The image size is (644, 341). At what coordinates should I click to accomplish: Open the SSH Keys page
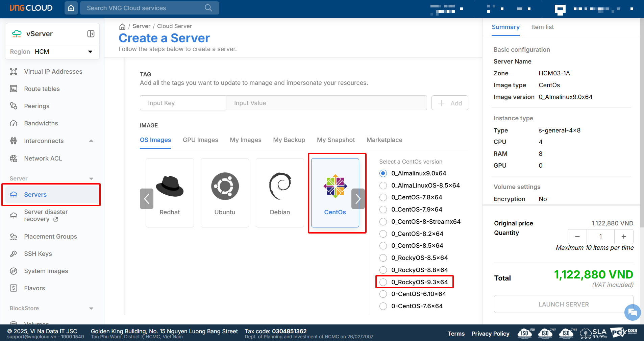click(38, 254)
